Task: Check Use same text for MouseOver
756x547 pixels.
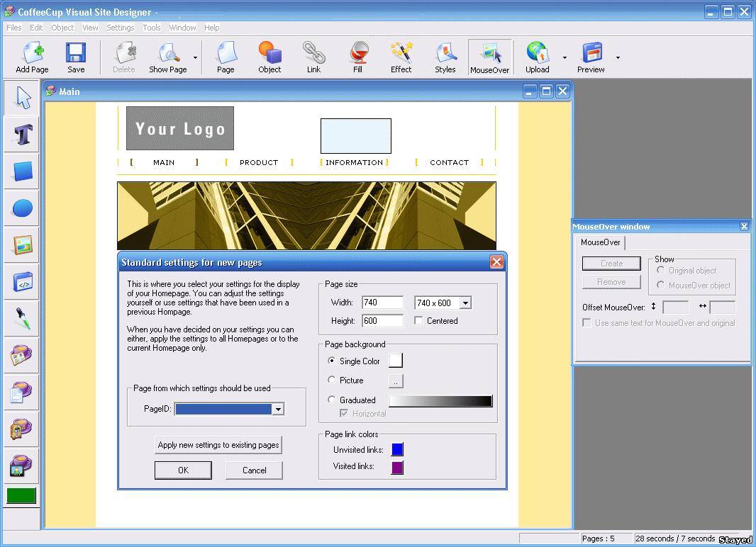Action: (587, 322)
